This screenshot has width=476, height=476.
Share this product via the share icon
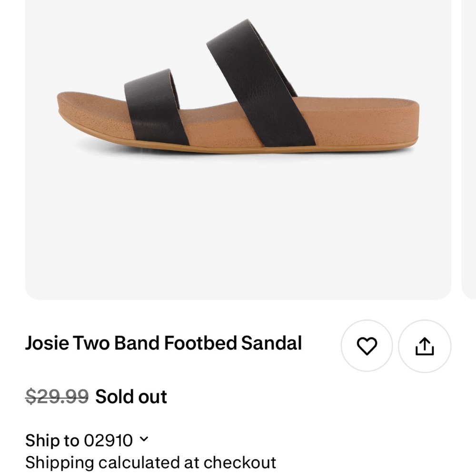[x=423, y=347]
